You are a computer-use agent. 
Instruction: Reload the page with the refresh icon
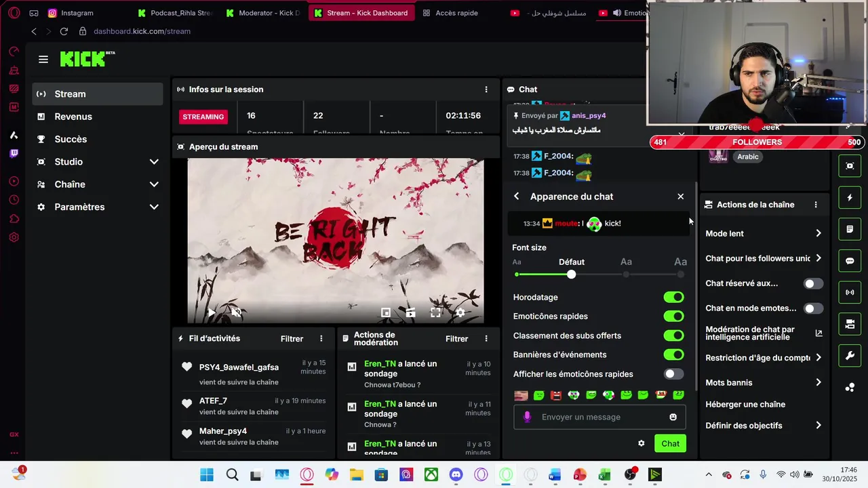pyautogui.click(x=64, y=31)
